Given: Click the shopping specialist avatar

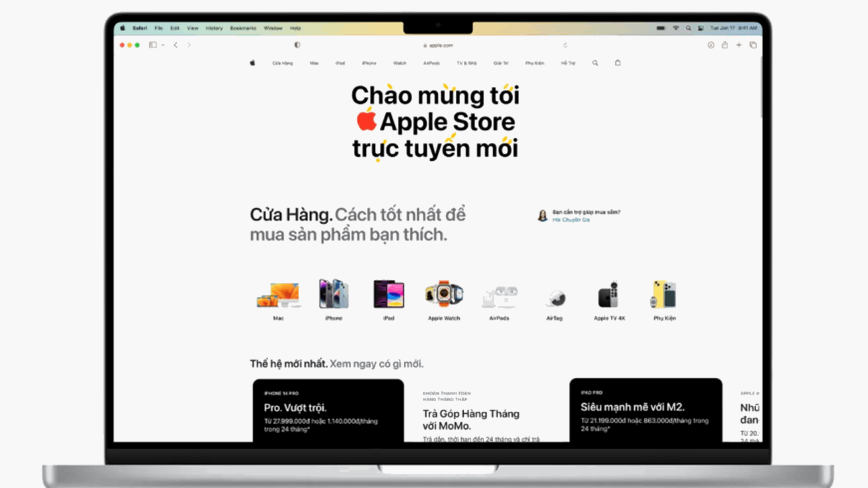Looking at the screenshot, I should [542, 216].
